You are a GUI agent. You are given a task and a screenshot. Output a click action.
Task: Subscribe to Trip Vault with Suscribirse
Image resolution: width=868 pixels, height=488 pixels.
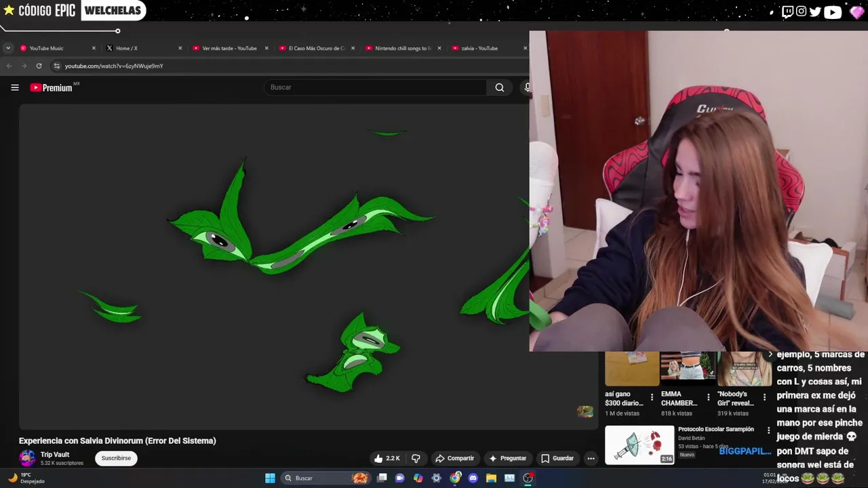[x=116, y=458]
